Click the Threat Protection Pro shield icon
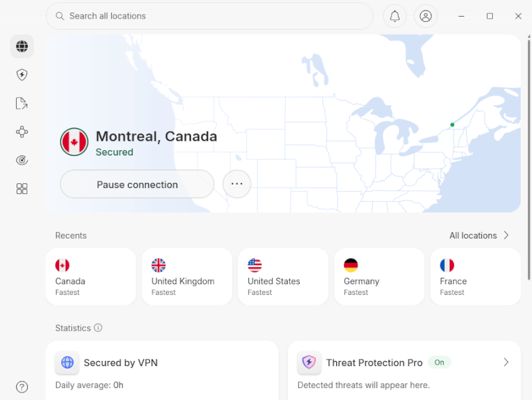532x400 pixels. 309,362
